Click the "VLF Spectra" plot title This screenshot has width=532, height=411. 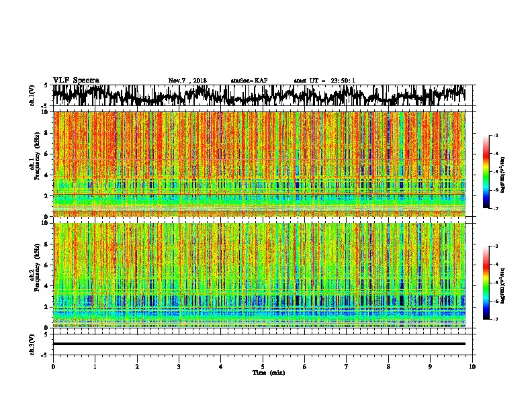tap(76, 81)
